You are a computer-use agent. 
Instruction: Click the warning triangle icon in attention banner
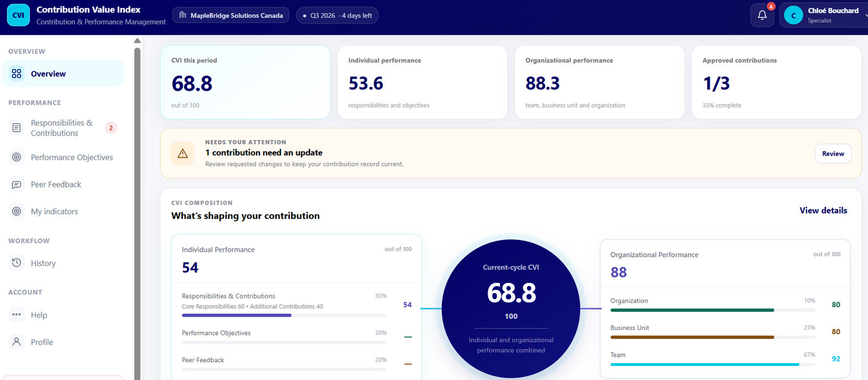(183, 154)
